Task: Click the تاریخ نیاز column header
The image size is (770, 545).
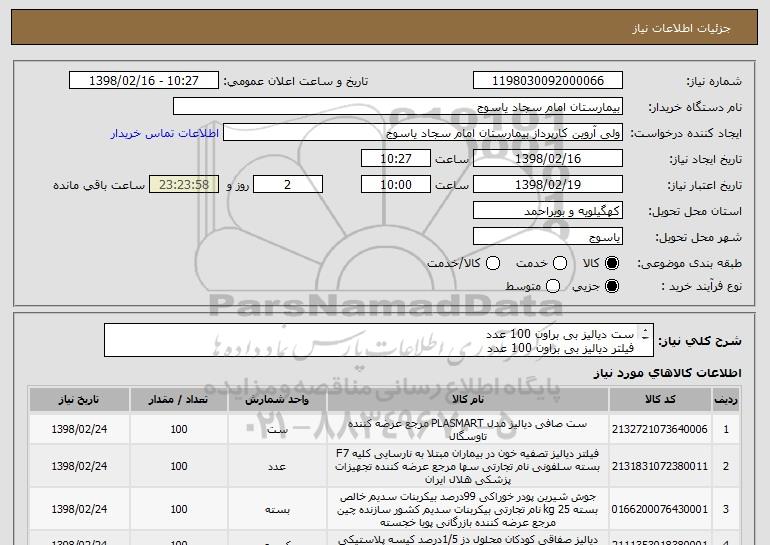Action: (x=79, y=400)
